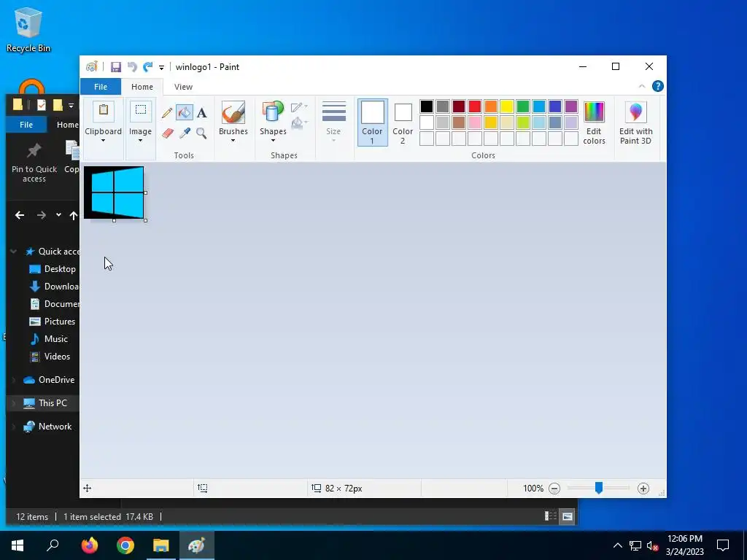Select This PC in File Explorer sidebar
Image resolution: width=747 pixels, height=560 pixels.
tap(44, 403)
